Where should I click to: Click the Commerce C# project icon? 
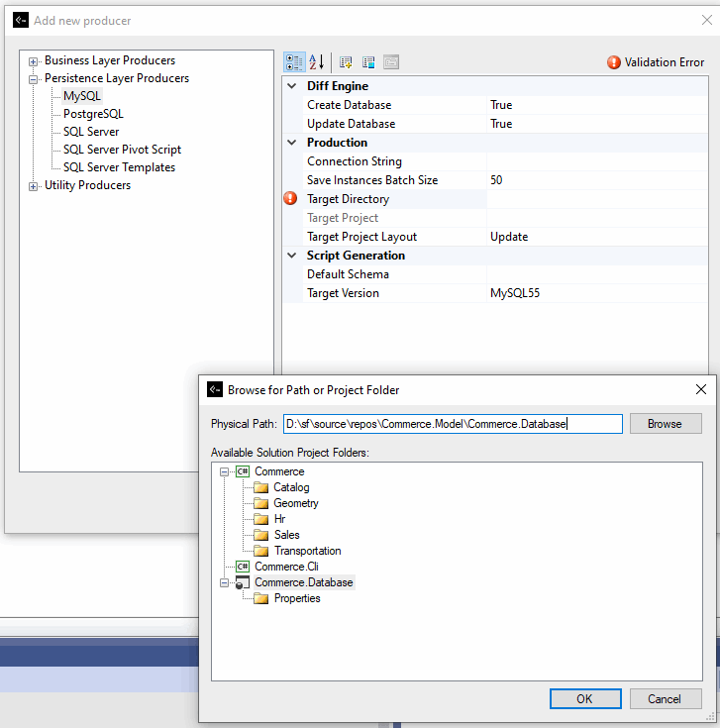pos(243,471)
